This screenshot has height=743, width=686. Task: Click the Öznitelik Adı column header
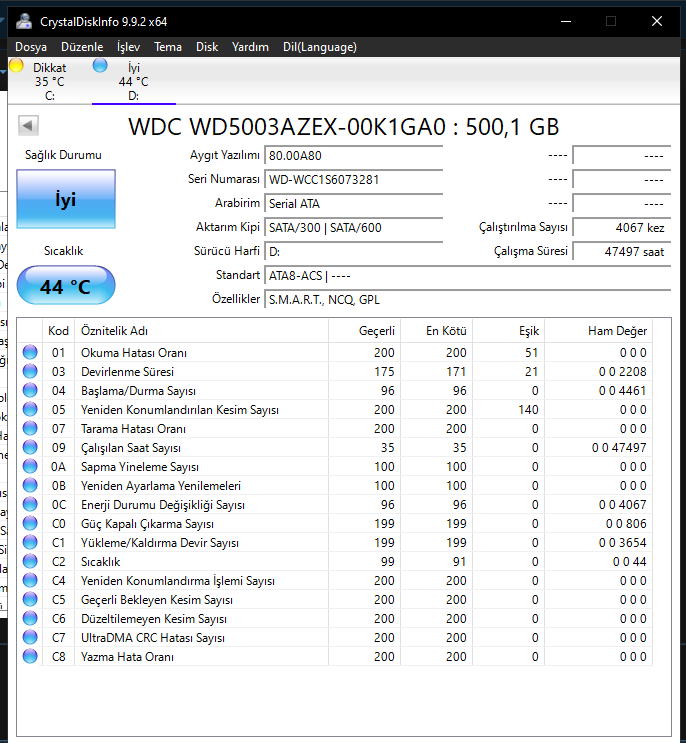click(201, 331)
